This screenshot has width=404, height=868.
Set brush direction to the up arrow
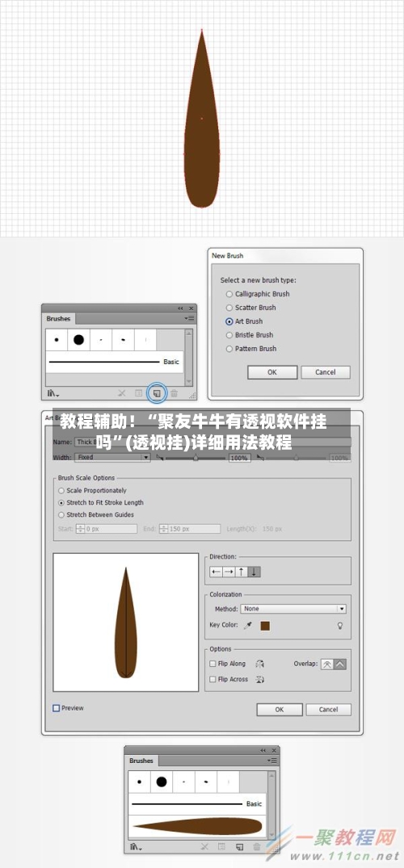(242, 572)
